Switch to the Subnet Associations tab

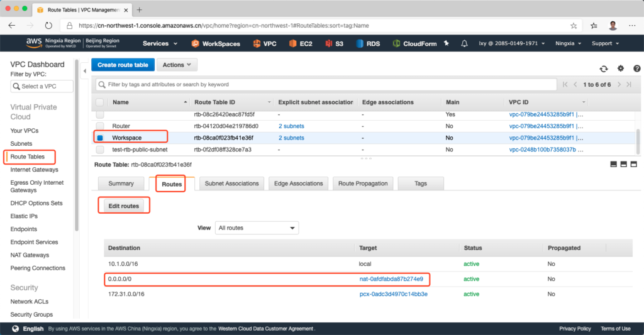pos(231,184)
